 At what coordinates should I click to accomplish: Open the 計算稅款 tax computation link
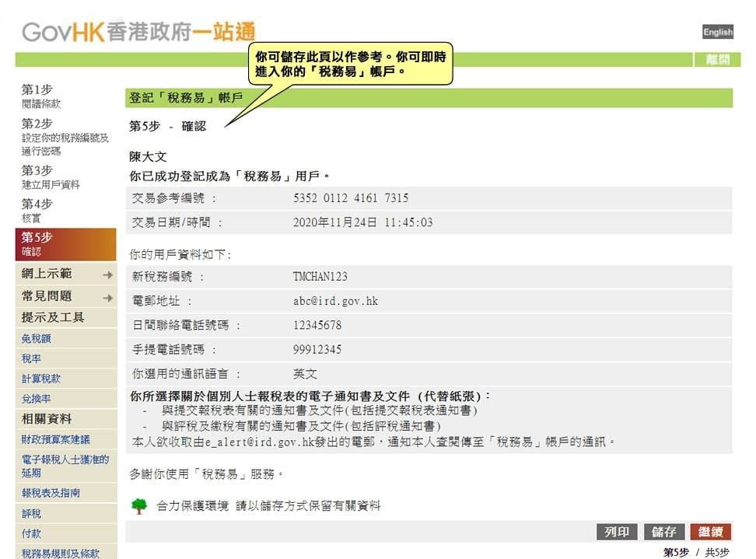(x=40, y=379)
